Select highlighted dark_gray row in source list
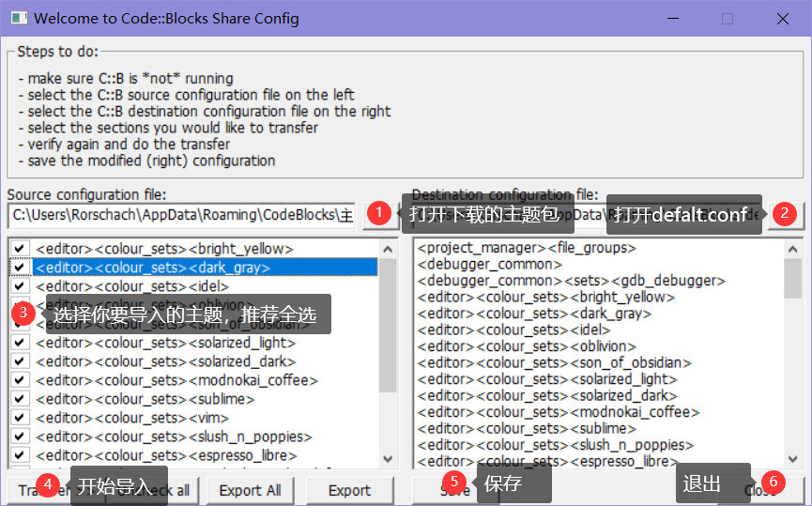 click(x=205, y=268)
